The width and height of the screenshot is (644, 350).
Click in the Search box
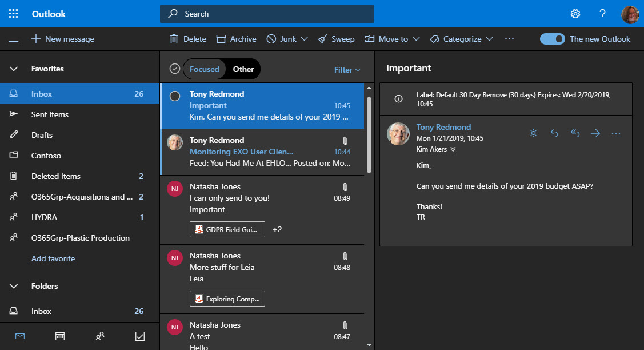click(x=267, y=14)
